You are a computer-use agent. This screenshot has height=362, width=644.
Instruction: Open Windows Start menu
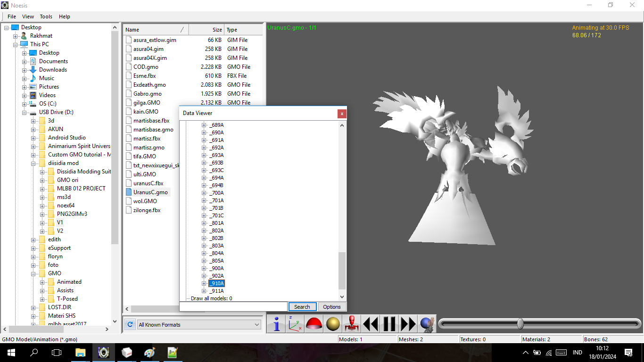11,353
